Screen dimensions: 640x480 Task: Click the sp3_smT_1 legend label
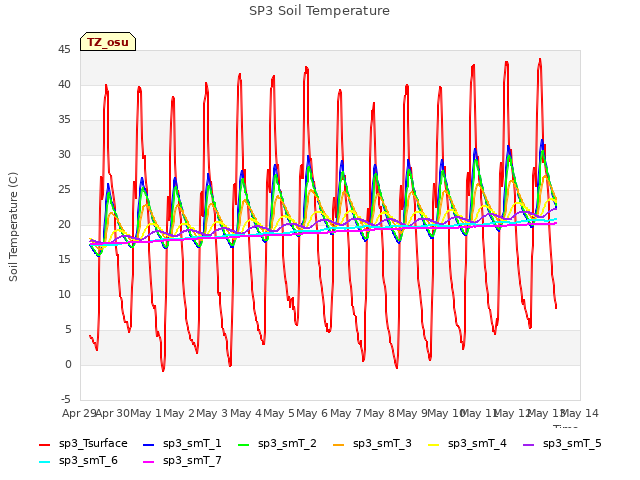[x=192, y=443]
